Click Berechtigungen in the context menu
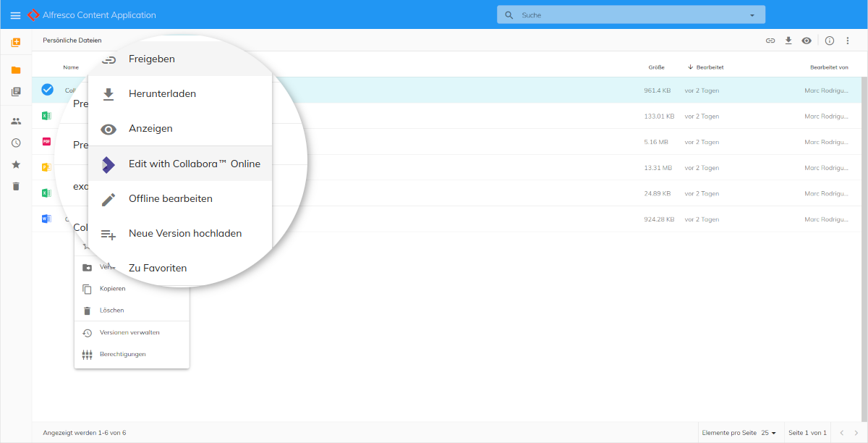This screenshot has height=443, width=868. coord(122,354)
